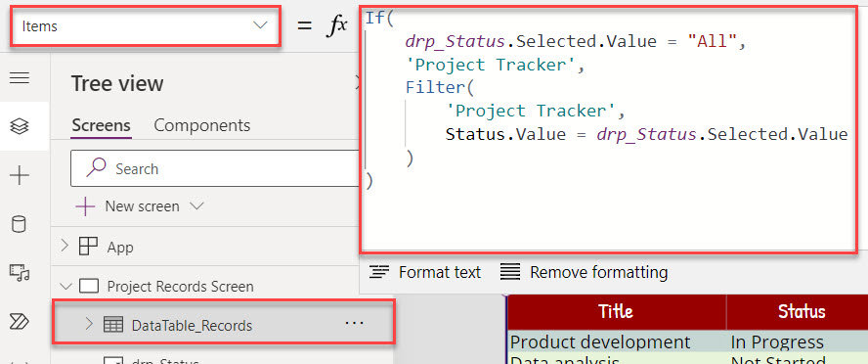Expand the App tree node
This screenshot has width=868, height=364.
click(65, 246)
